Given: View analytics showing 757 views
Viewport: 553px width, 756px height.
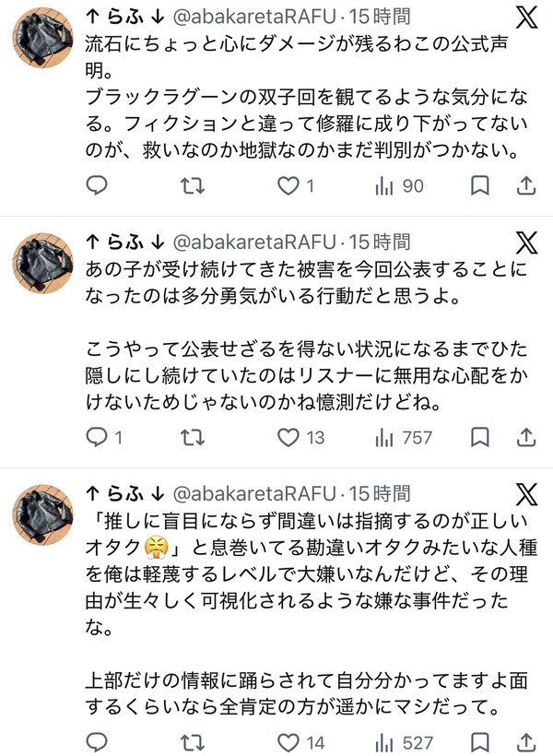Looking at the screenshot, I should tap(404, 437).
